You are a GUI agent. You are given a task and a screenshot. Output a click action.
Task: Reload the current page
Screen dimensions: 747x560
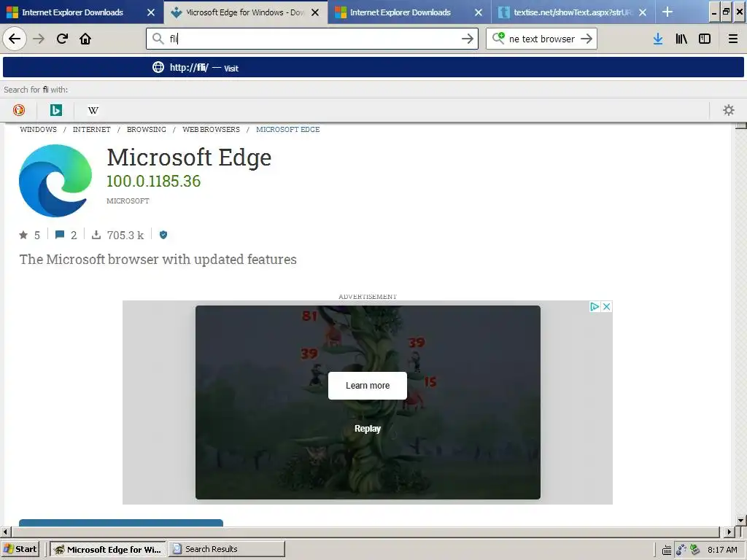tap(62, 39)
